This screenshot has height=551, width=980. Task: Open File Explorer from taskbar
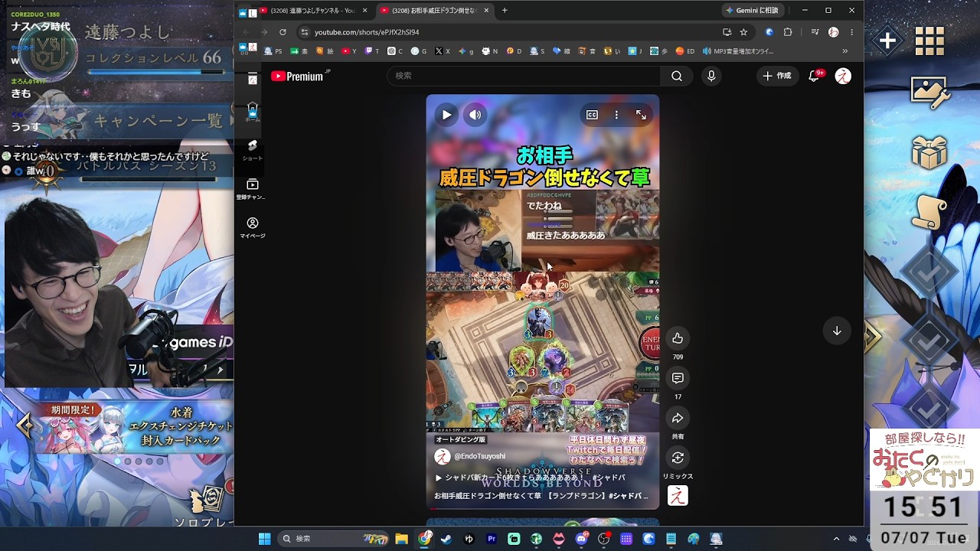402,539
